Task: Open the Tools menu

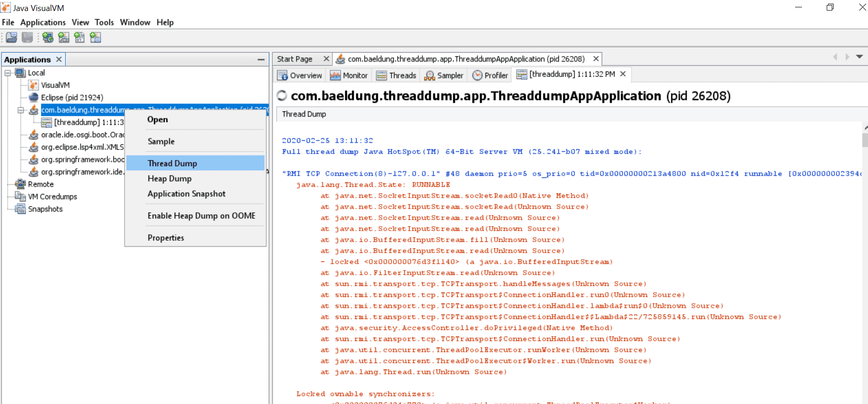Action: coord(104,22)
